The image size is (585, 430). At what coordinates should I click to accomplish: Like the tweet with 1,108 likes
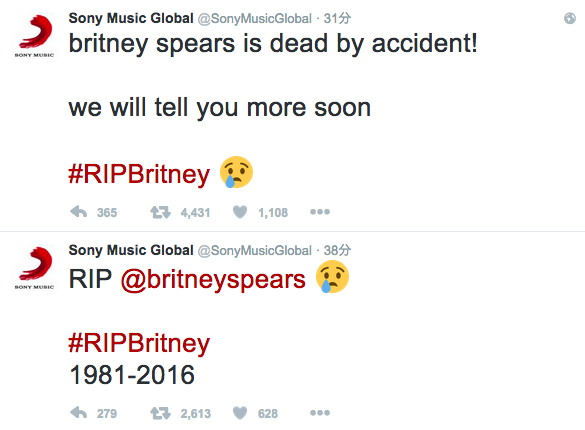tap(240, 212)
